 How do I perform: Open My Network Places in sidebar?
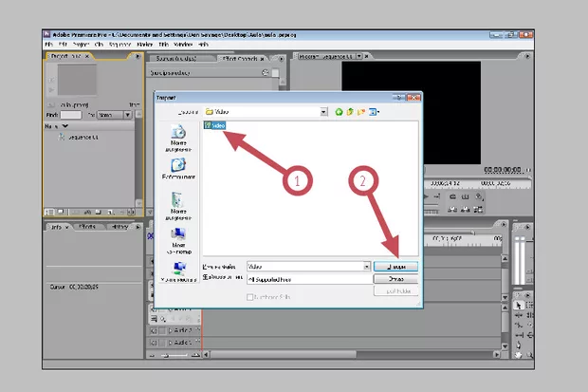(x=177, y=272)
